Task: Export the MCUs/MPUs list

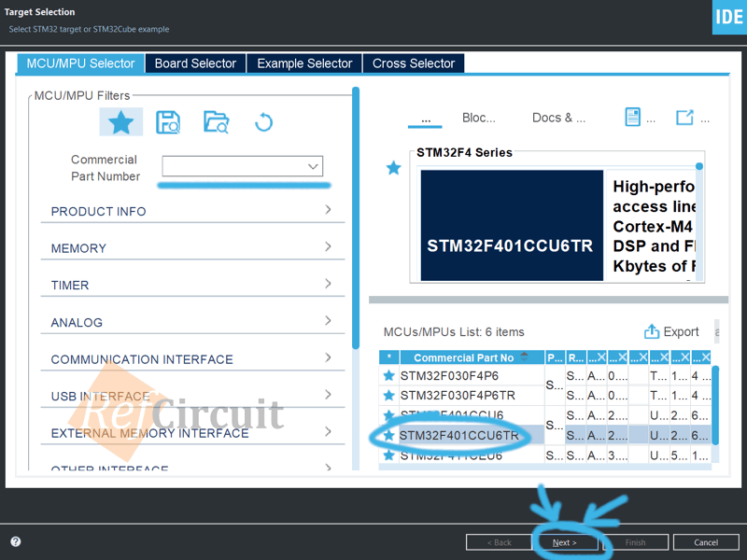Action: [x=671, y=332]
